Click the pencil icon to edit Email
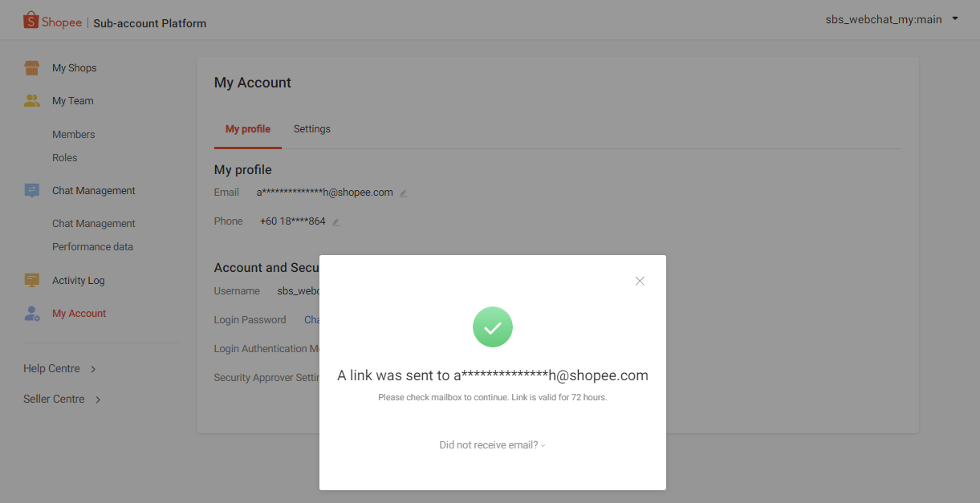 tap(403, 193)
